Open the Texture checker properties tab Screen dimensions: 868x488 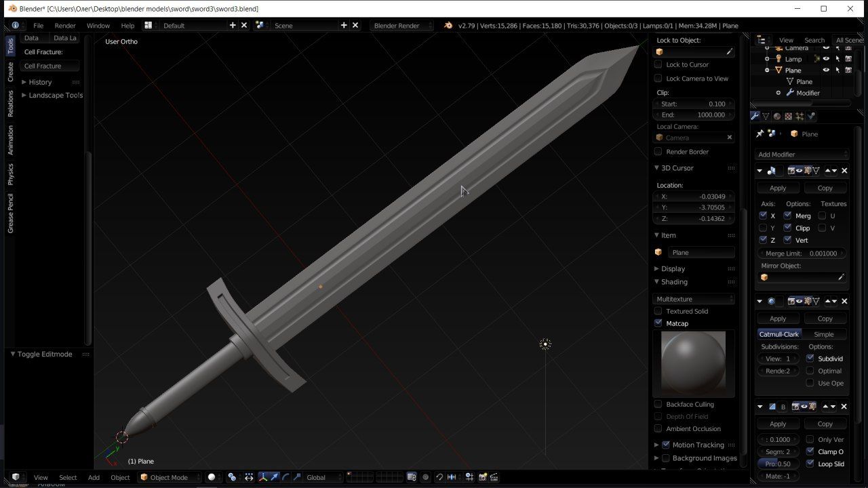tap(789, 116)
